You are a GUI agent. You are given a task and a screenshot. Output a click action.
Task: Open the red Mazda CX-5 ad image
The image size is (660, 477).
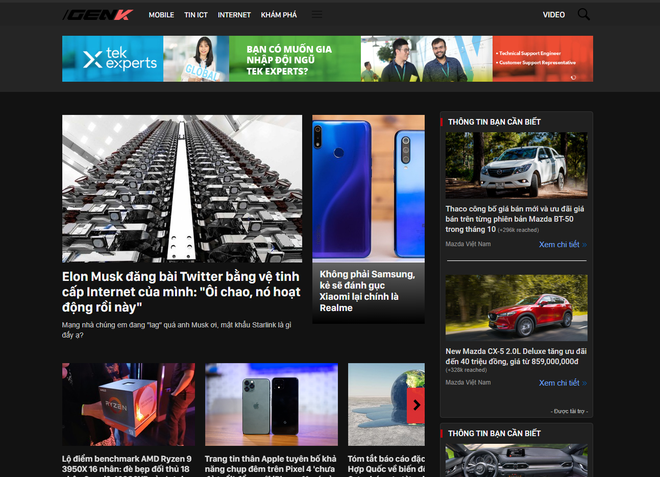(516, 308)
